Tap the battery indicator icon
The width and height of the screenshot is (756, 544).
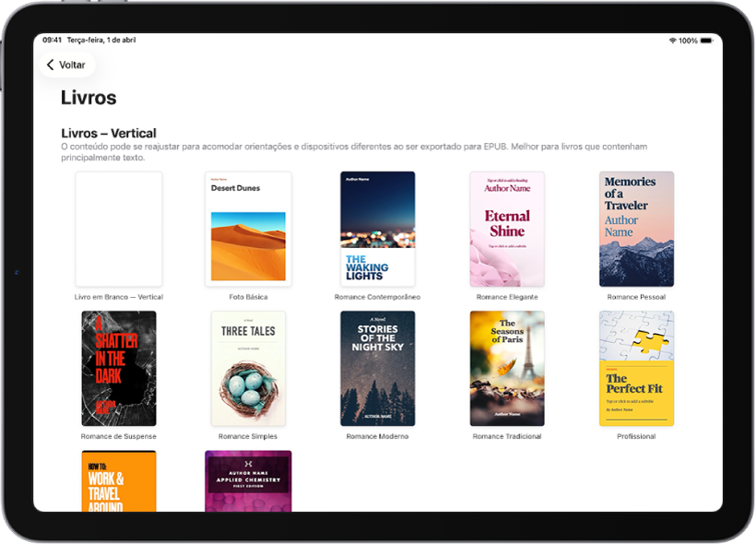(706, 41)
